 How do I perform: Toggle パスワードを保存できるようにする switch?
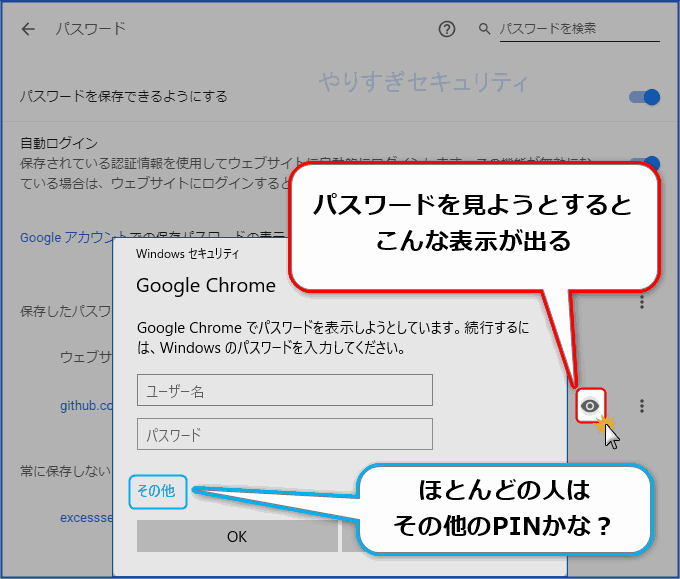coord(644,97)
